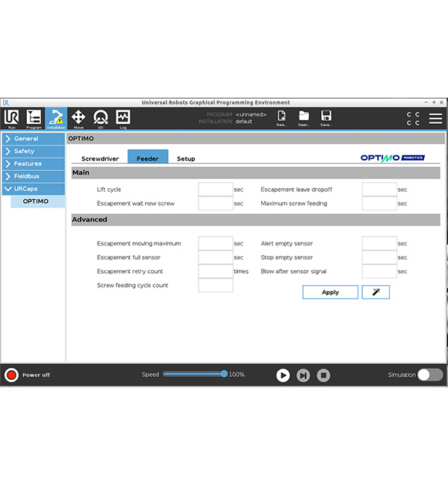Click Escapement wait new screw field
This screenshot has width=448, height=485.
[216, 203]
